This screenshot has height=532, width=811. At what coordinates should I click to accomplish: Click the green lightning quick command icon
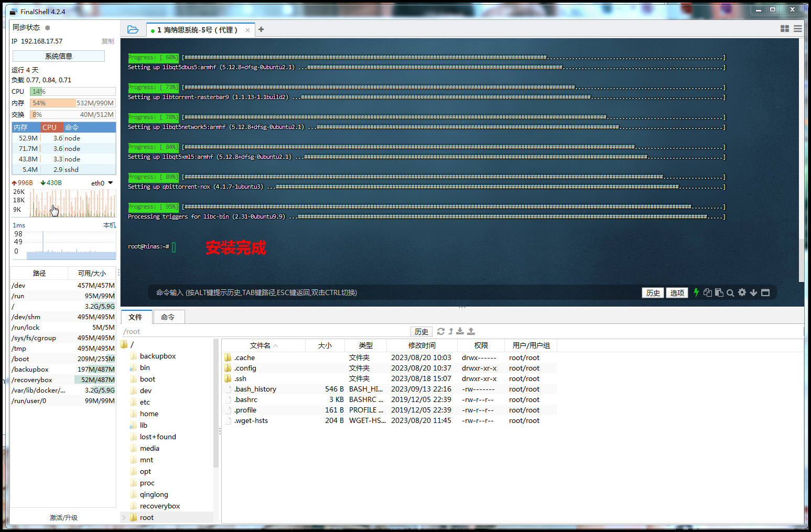[696, 292]
